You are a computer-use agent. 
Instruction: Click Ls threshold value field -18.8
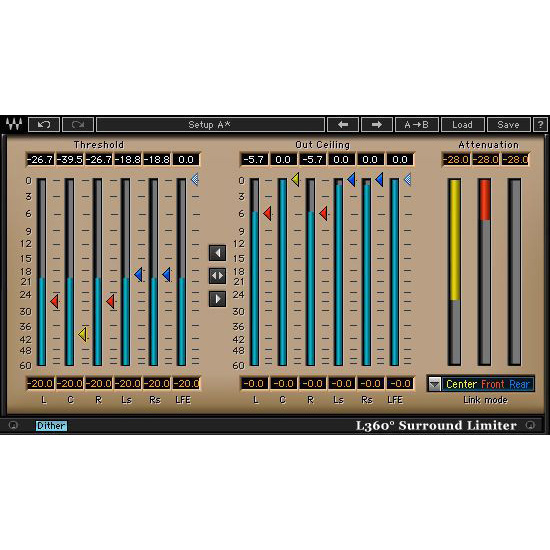tap(128, 160)
